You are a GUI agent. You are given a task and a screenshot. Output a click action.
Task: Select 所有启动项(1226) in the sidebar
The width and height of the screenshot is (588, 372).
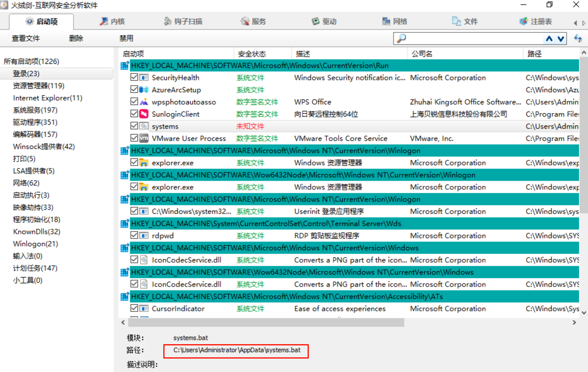click(31, 61)
